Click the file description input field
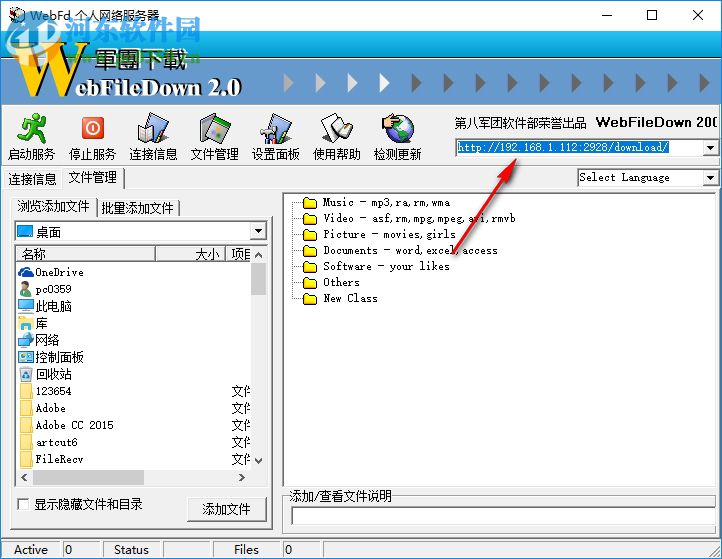This screenshot has height=559, width=722. tap(503, 516)
